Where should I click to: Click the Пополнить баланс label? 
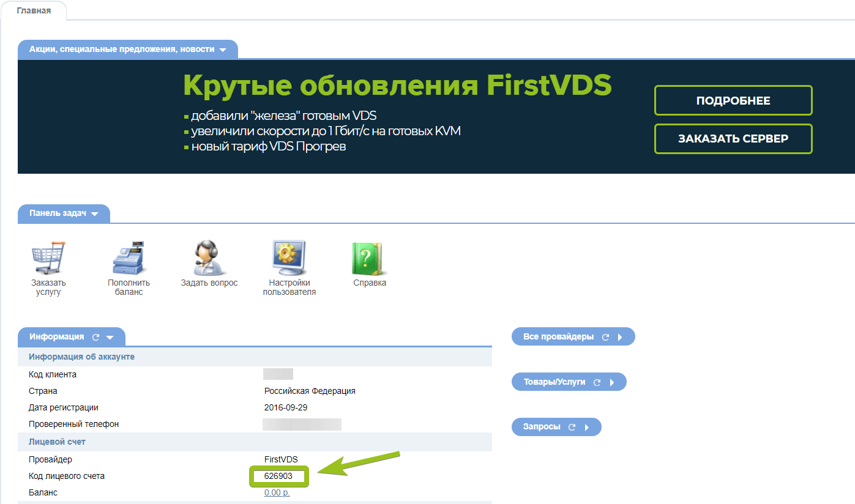[129, 287]
